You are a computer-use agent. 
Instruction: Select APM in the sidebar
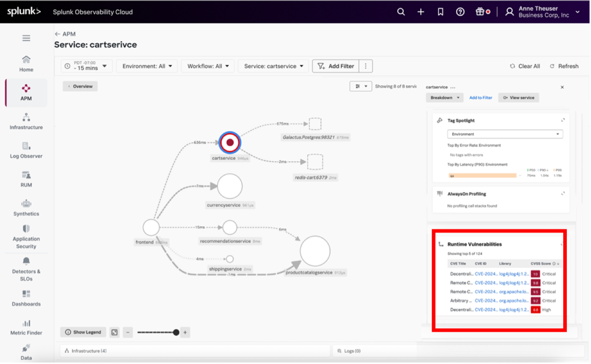tap(26, 93)
